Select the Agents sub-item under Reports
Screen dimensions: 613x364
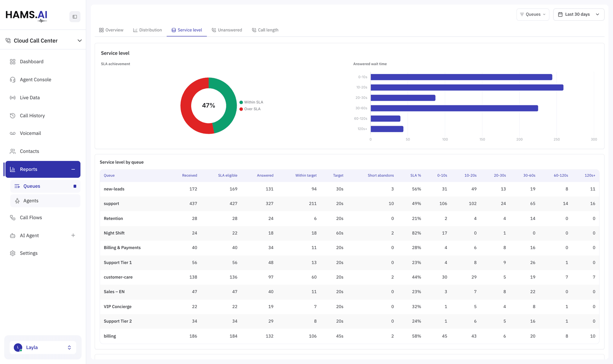[46, 201]
